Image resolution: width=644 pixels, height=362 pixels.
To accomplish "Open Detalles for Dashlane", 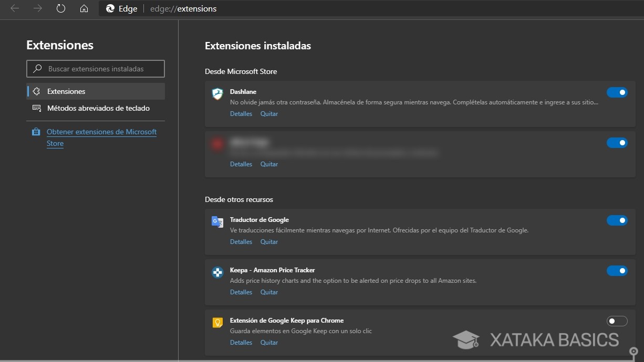I will pos(241,113).
